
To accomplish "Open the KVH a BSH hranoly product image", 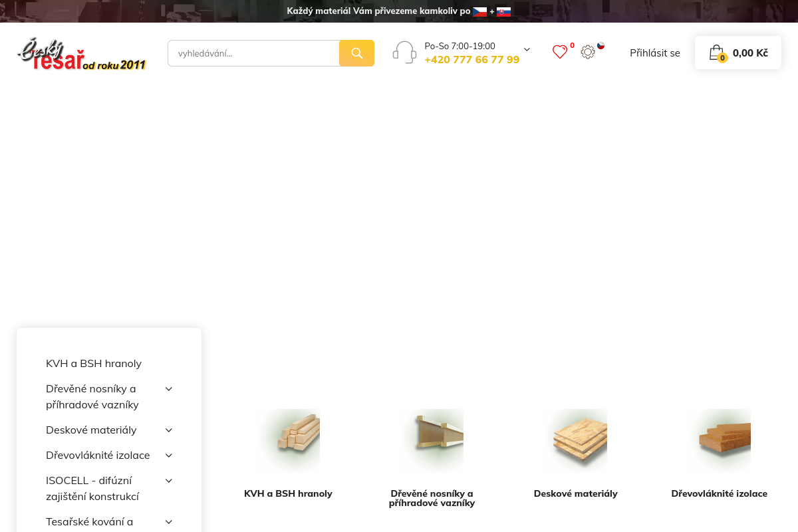I will click(289, 440).
